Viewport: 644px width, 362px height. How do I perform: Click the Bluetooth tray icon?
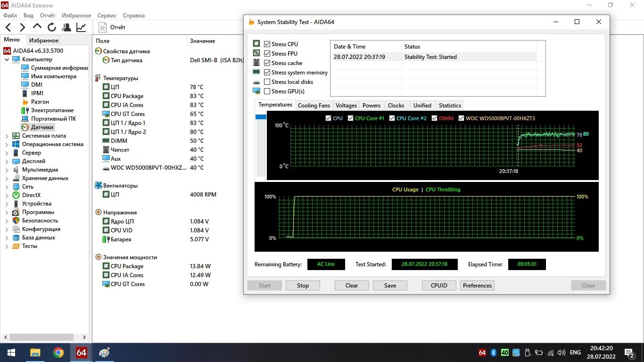494,353
